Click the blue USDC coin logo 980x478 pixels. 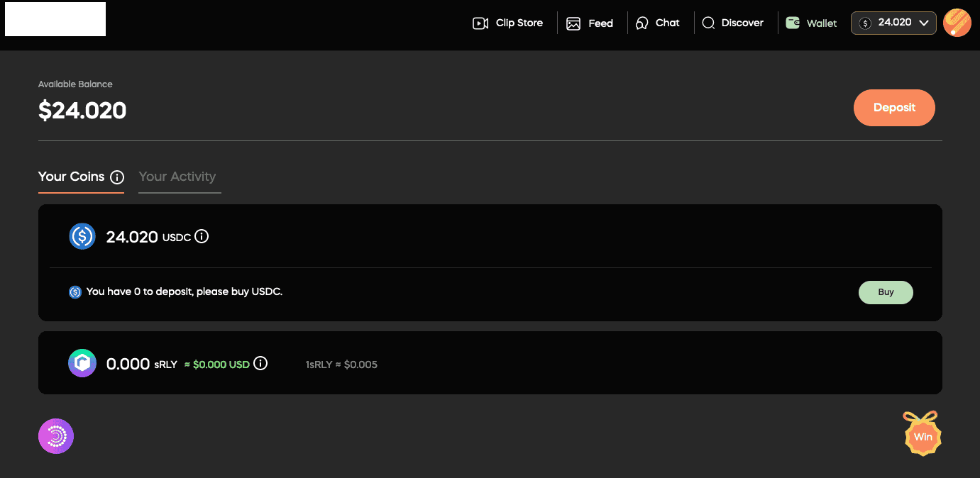(x=82, y=236)
